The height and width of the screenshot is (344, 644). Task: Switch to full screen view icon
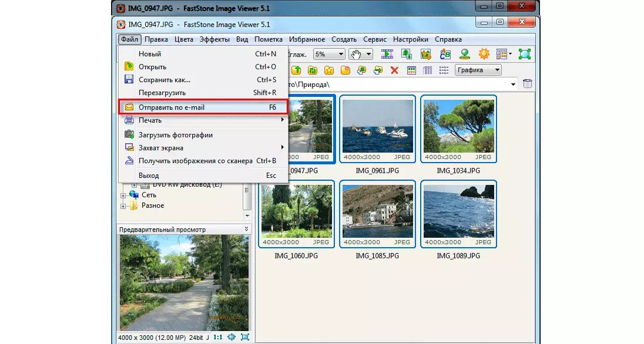pyautogui.click(x=524, y=54)
